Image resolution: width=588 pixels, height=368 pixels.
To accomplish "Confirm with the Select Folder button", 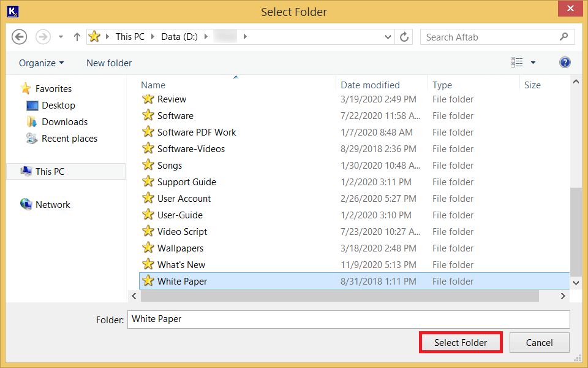I will 461,342.
